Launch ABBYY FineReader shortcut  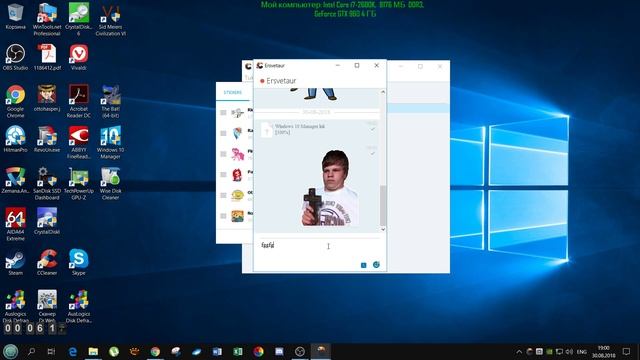(78, 142)
